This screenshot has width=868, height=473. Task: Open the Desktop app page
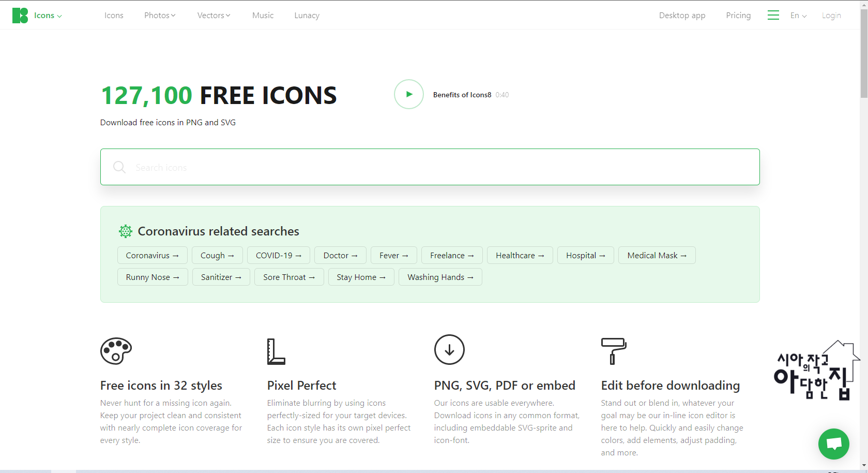coord(682,16)
